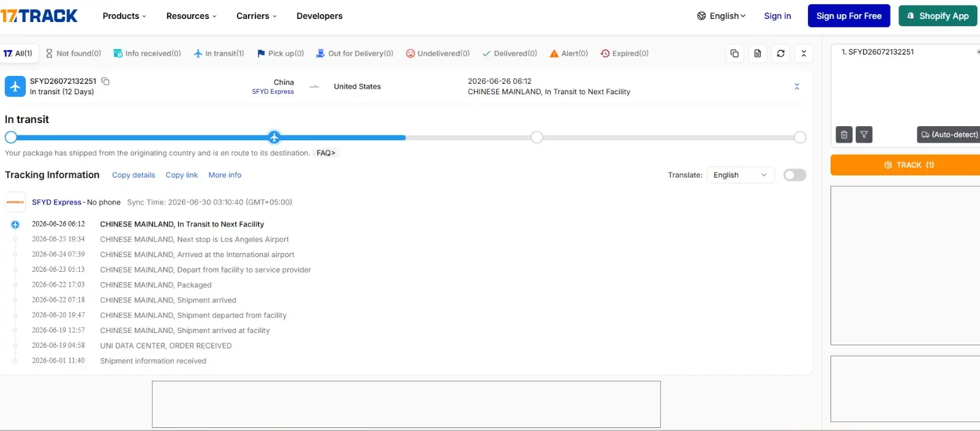
Task: Select the Expired(0) tab
Action: click(625, 53)
